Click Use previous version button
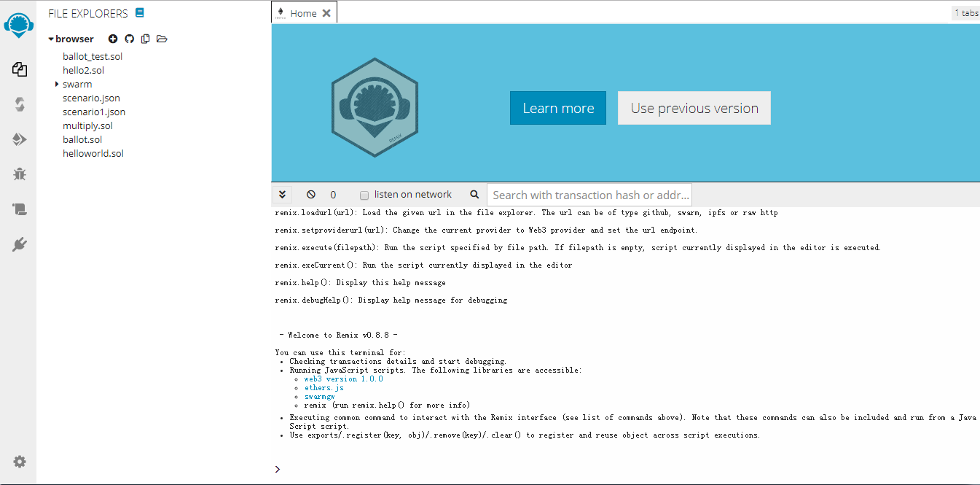 pyautogui.click(x=694, y=108)
